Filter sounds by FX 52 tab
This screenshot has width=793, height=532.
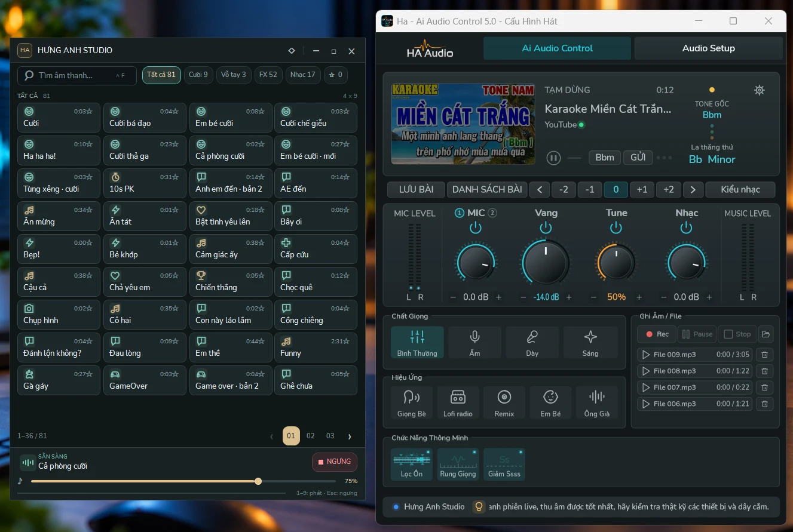pyautogui.click(x=268, y=75)
